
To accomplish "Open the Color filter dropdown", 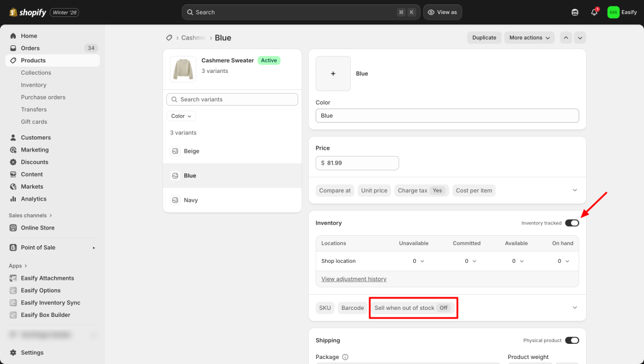I will (181, 116).
